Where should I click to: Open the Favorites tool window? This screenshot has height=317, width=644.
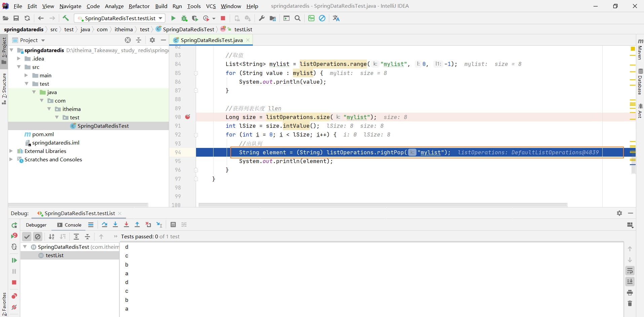[x=4, y=304]
